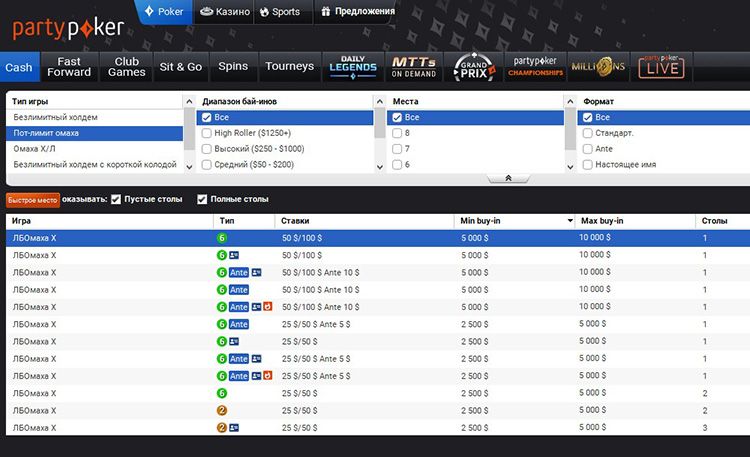This screenshot has height=457, width=750.
Task: Open MTTs On Demand section
Action: (413, 67)
